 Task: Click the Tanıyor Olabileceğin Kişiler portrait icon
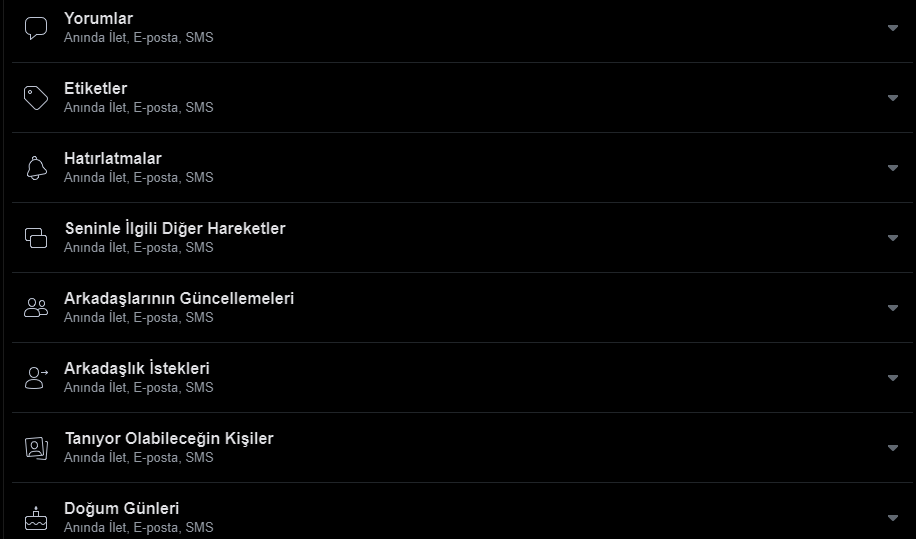pyautogui.click(x=36, y=448)
